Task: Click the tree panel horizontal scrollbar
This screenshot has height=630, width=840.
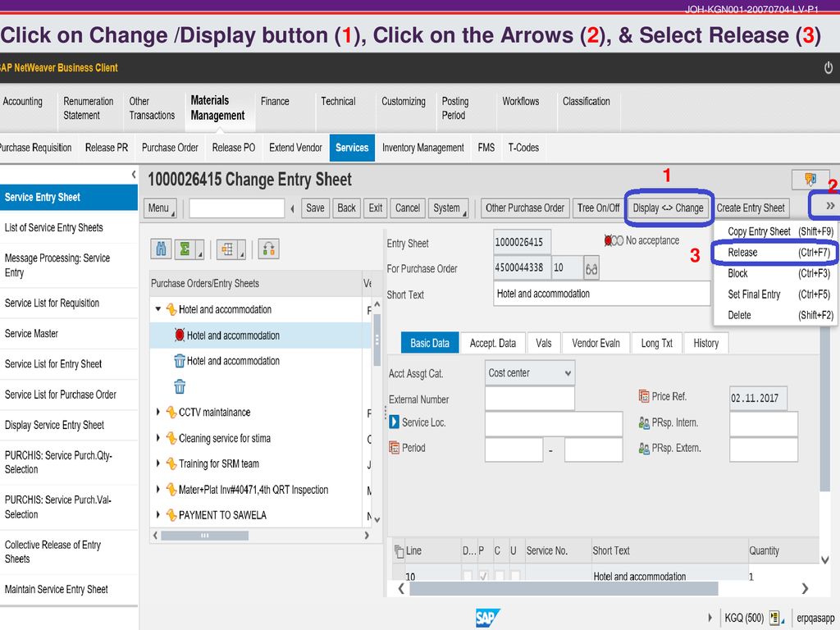Action: coord(204,535)
